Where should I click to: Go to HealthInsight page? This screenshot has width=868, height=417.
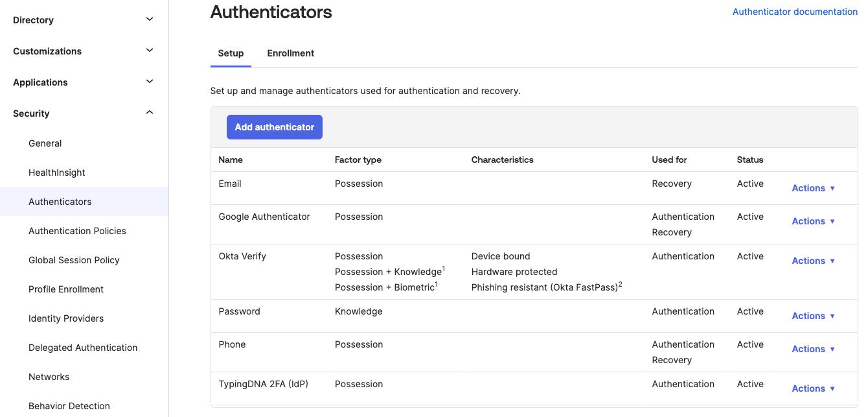click(x=57, y=173)
